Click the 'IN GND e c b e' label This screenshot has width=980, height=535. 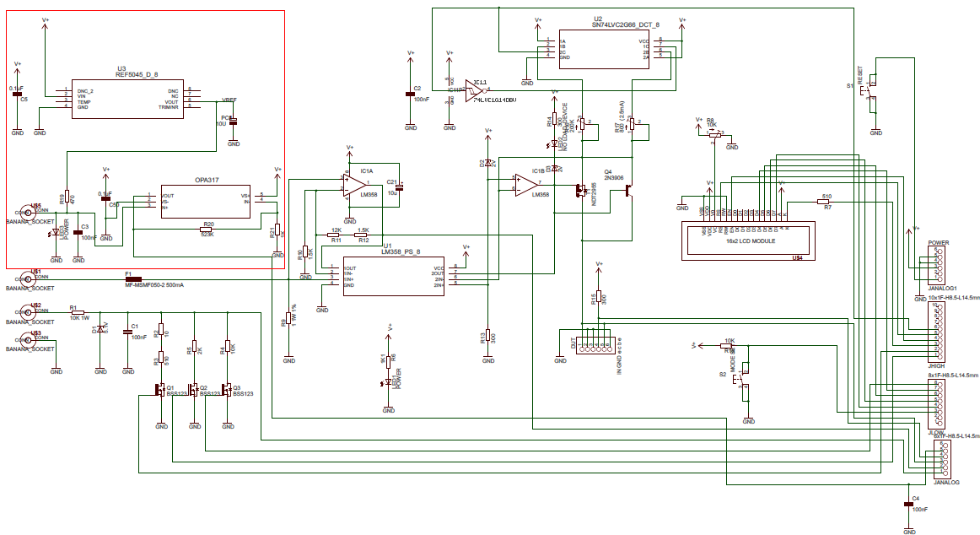(x=619, y=356)
